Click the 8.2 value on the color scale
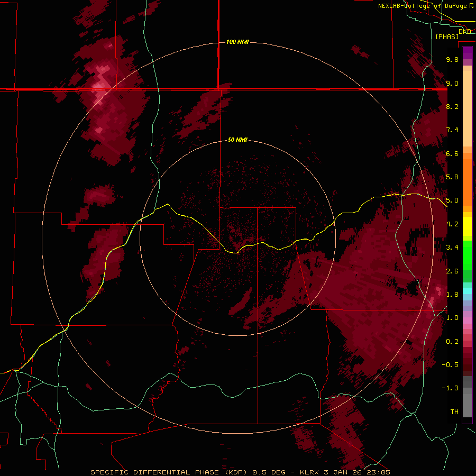476x476 pixels. (x=452, y=106)
